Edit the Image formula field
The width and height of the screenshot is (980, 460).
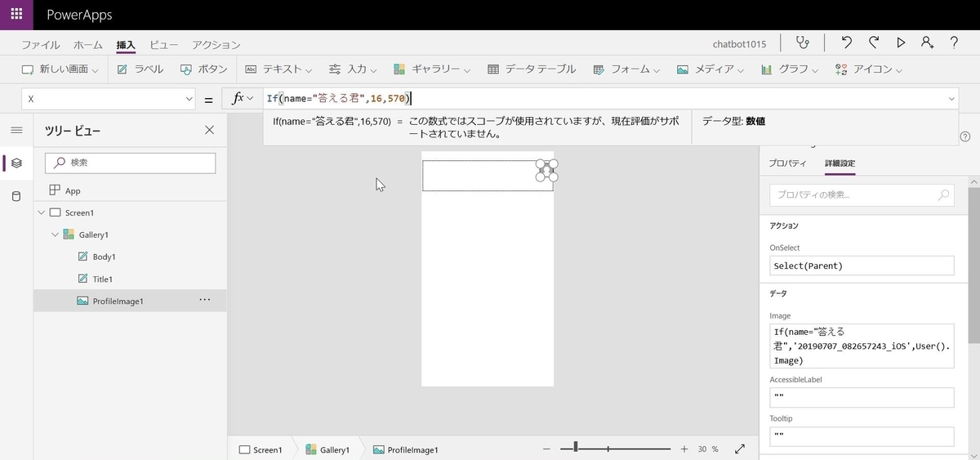point(862,346)
